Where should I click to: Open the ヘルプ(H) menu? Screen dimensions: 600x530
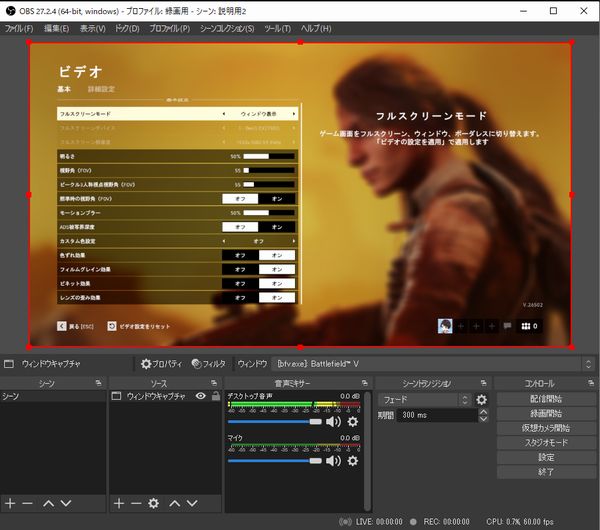(316, 29)
